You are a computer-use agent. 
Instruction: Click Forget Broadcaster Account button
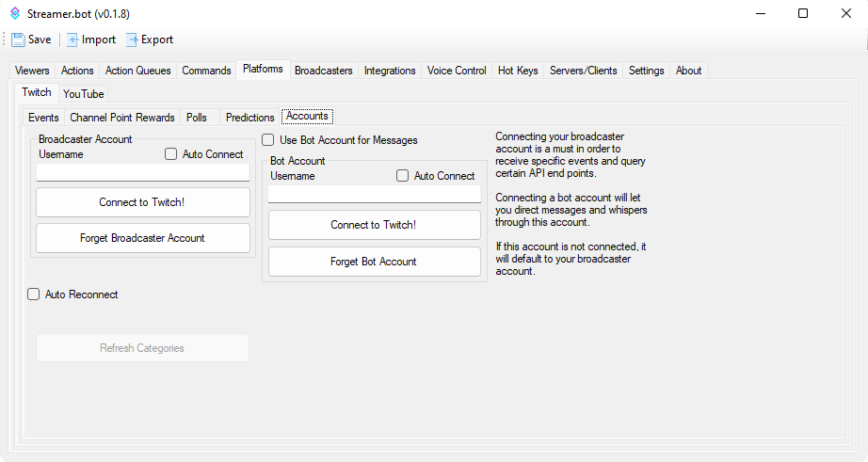(x=143, y=238)
